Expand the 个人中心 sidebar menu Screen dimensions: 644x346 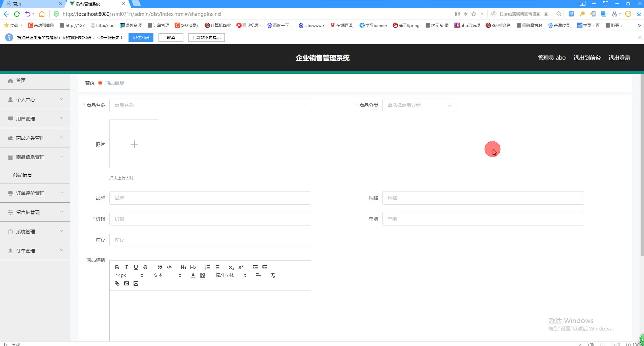tap(35, 100)
